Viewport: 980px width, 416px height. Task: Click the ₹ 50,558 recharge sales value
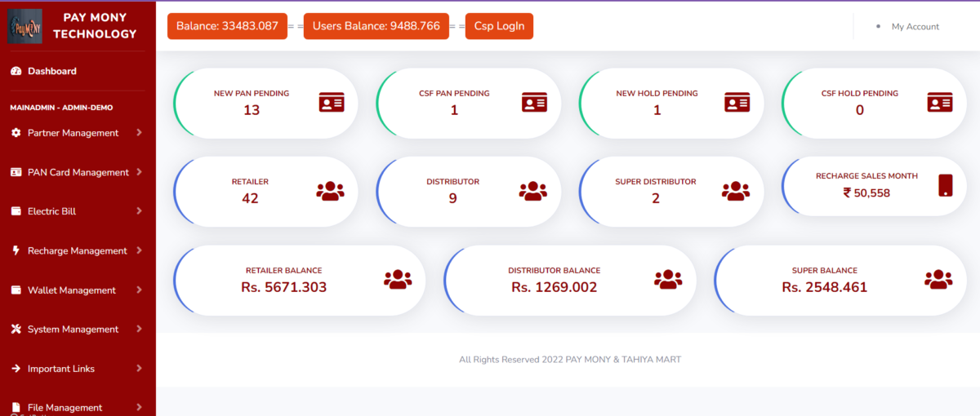tap(866, 193)
